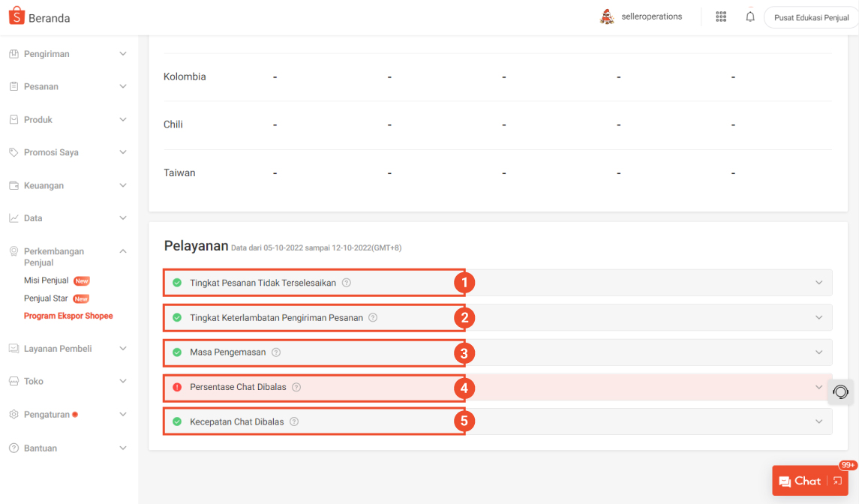Click the accessibility icon on the right edge
This screenshot has width=859, height=504.
coord(840,391)
